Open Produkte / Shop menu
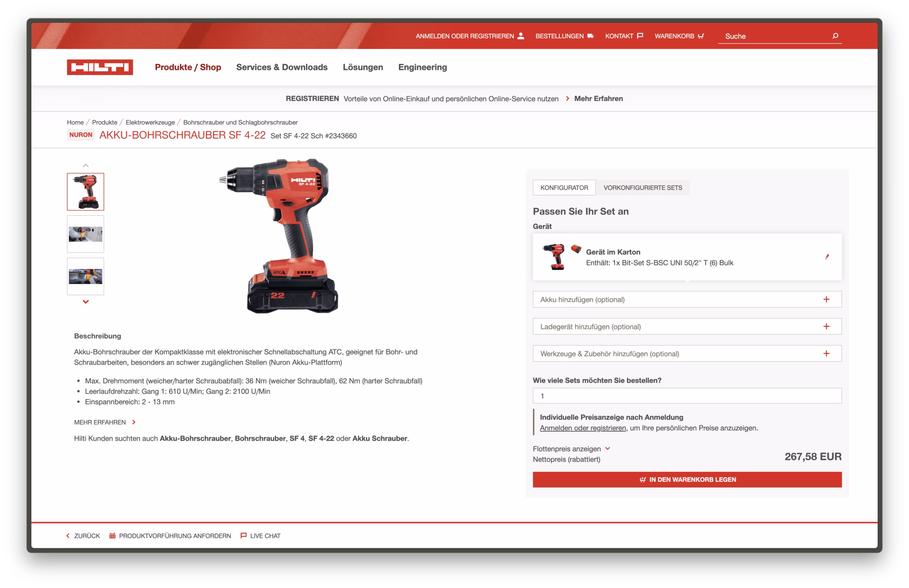The width and height of the screenshot is (909, 588). pos(188,67)
